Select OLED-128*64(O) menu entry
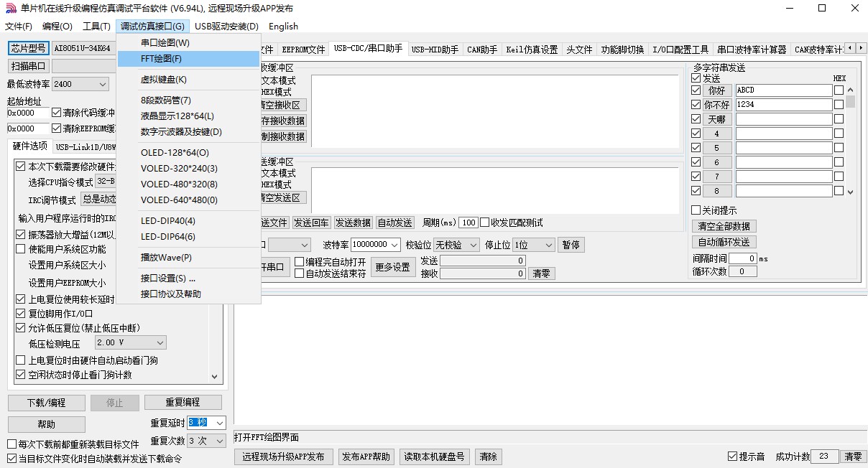 188,153
